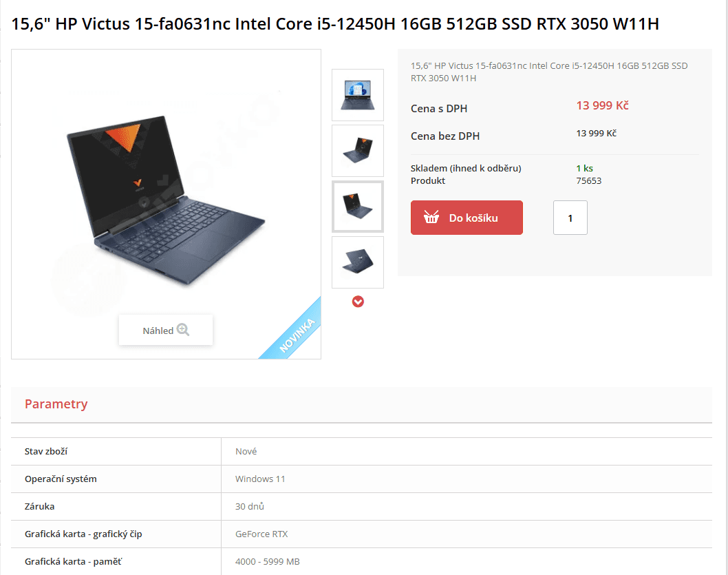Add product with Do košíku button
This screenshot has height=575, width=728.
pyautogui.click(x=467, y=218)
